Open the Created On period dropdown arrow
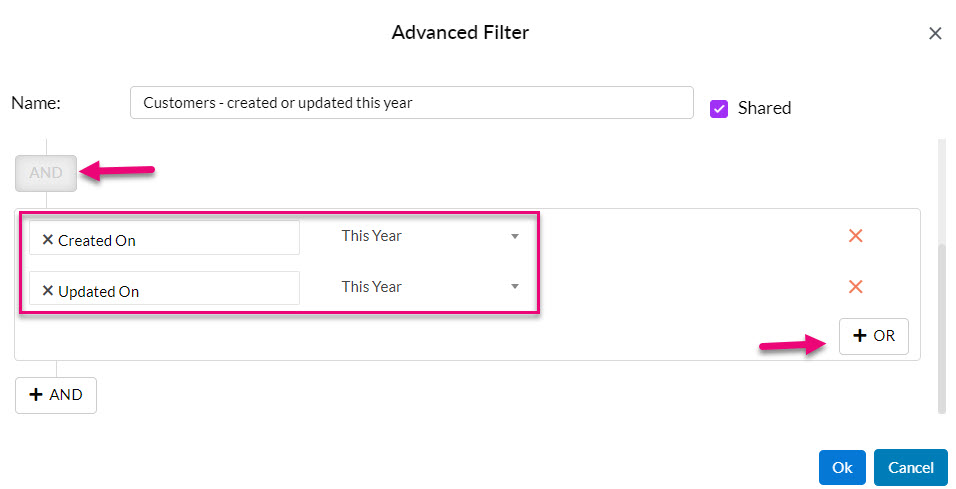The height and width of the screenshot is (489, 956). coord(515,236)
